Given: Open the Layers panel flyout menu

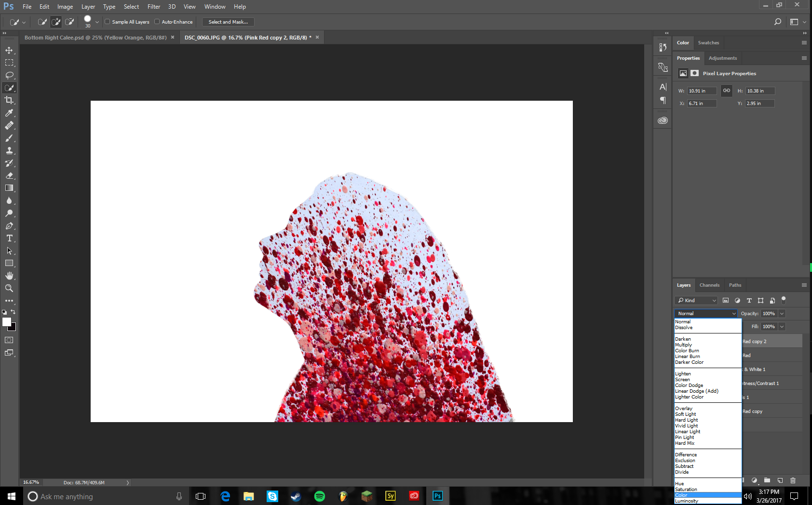Looking at the screenshot, I should tap(804, 285).
